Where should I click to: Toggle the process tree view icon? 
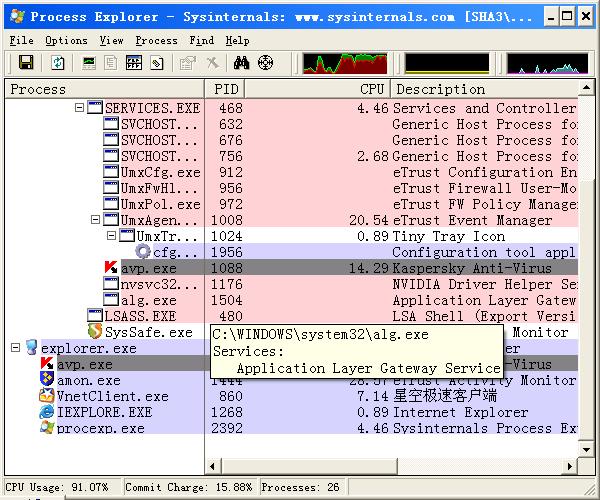[x=111, y=63]
